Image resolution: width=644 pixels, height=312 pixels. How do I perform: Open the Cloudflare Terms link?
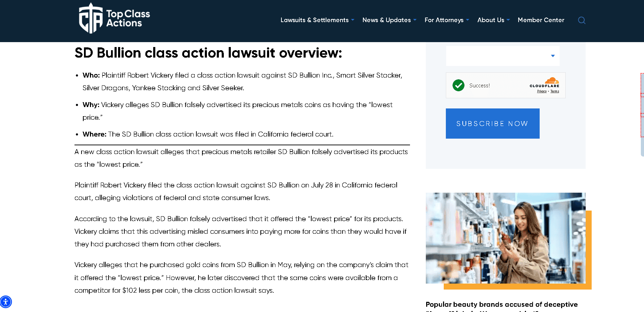pos(555,91)
